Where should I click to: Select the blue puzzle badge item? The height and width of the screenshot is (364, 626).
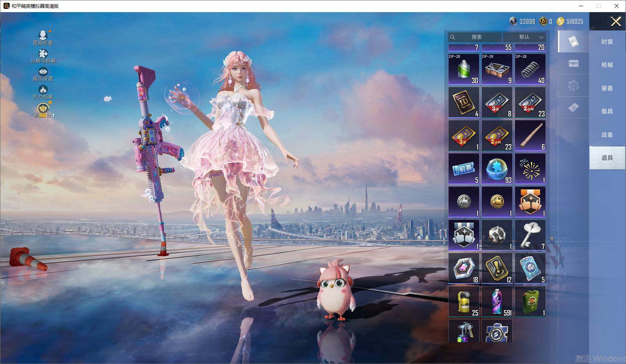[497, 331]
